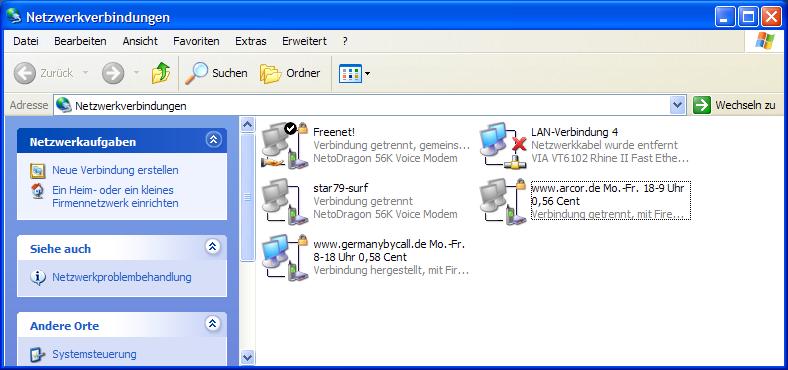The height and width of the screenshot is (370, 788).
Task: Open the Ansicht menu
Action: pyautogui.click(x=140, y=41)
